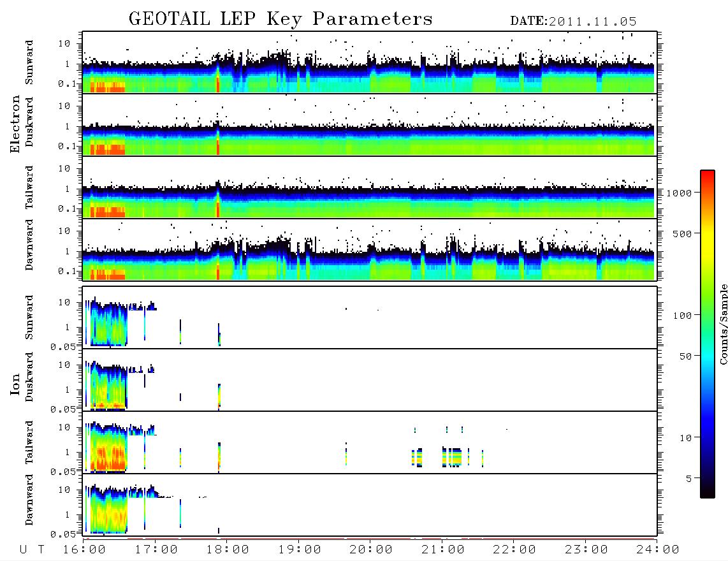This screenshot has width=728, height=561.
Task: Click the "18:00" time tick label
Action: [228, 550]
